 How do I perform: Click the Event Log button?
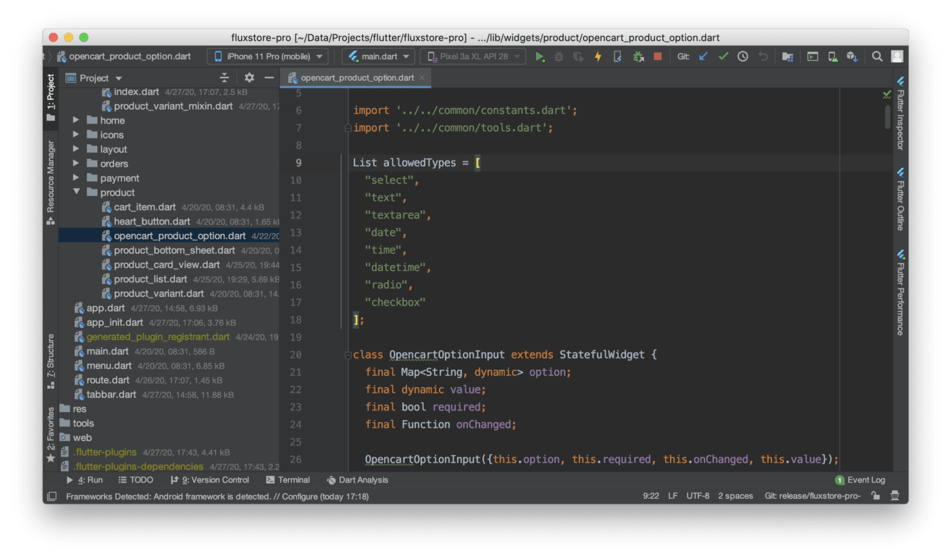coord(860,480)
